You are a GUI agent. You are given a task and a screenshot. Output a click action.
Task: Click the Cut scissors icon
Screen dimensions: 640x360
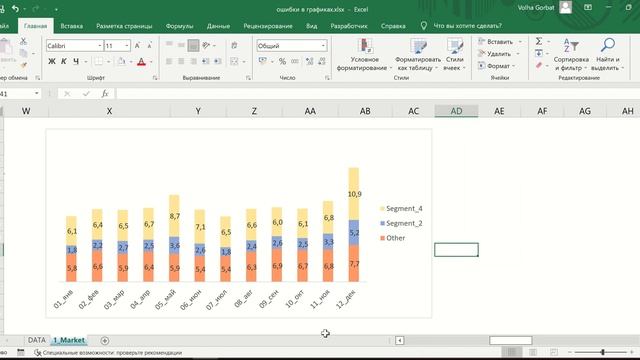tap(23, 41)
